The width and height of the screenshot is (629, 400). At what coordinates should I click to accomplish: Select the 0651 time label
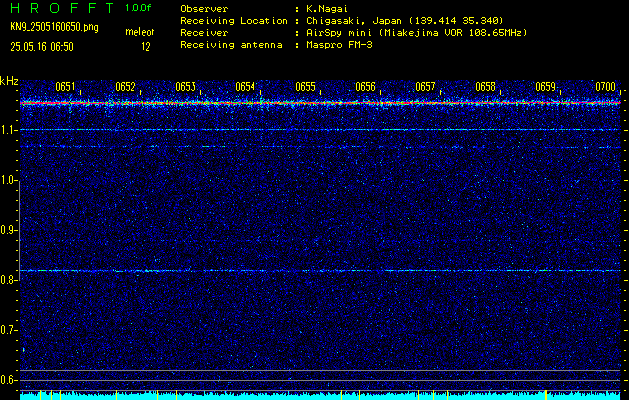coord(65,87)
